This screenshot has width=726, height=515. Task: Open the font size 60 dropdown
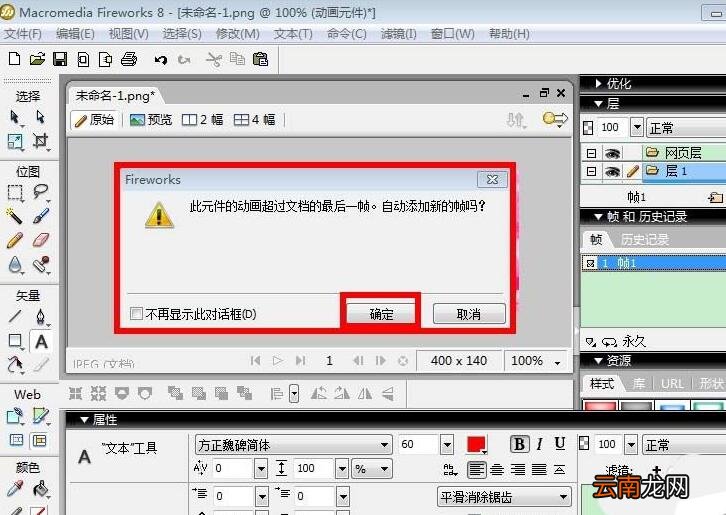point(447,445)
